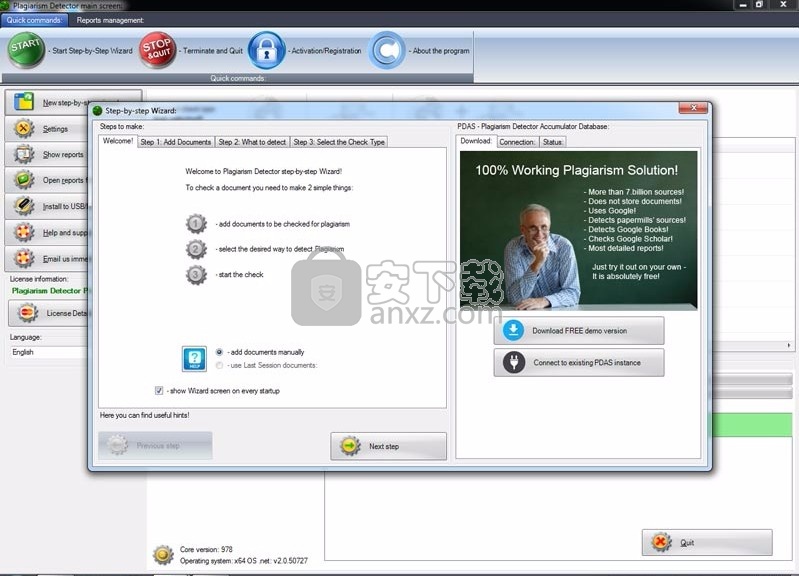
Task: Click the step 1 gear number icon
Action: (196, 224)
